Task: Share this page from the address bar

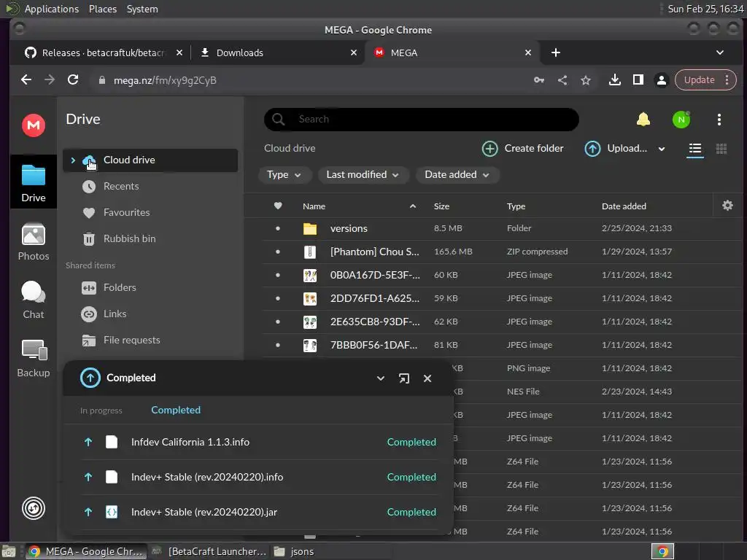Action: tap(562, 80)
